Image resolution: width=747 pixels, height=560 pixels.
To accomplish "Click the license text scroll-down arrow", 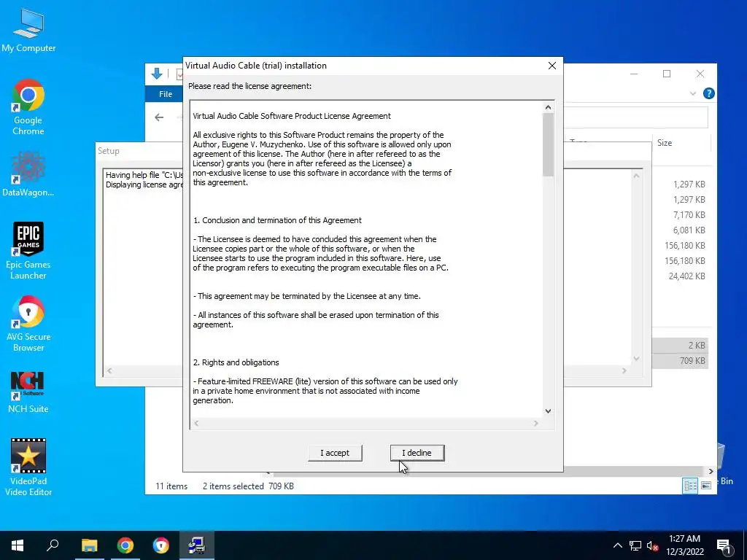I will pyautogui.click(x=548, y=411).
